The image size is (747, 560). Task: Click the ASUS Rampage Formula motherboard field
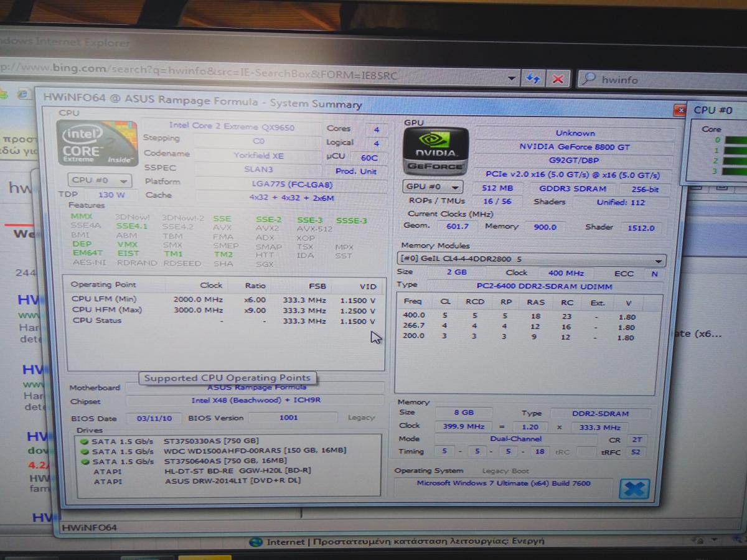point(255,387)
